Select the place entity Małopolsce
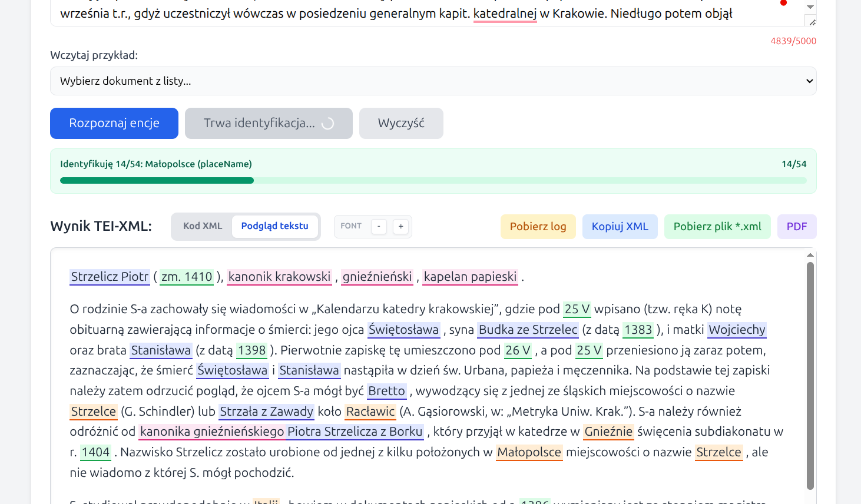The height and width of the screenshot is (504, 861). point(529,452)
